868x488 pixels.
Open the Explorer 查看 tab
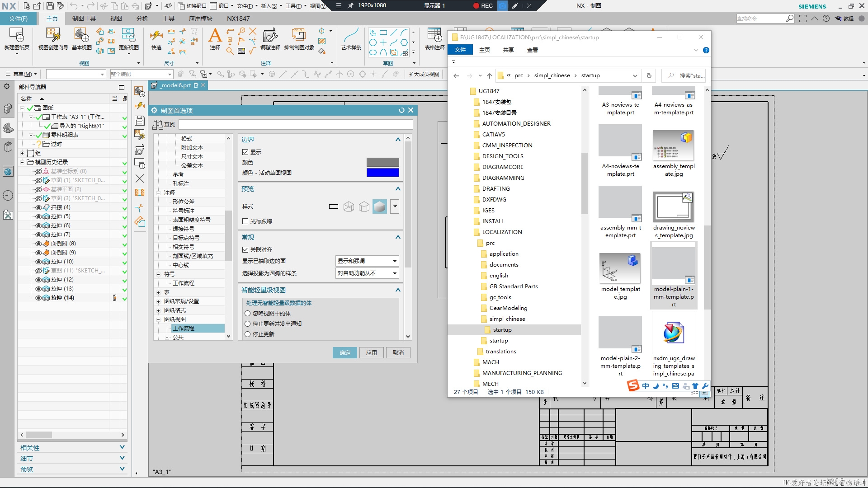pos(532,50)
